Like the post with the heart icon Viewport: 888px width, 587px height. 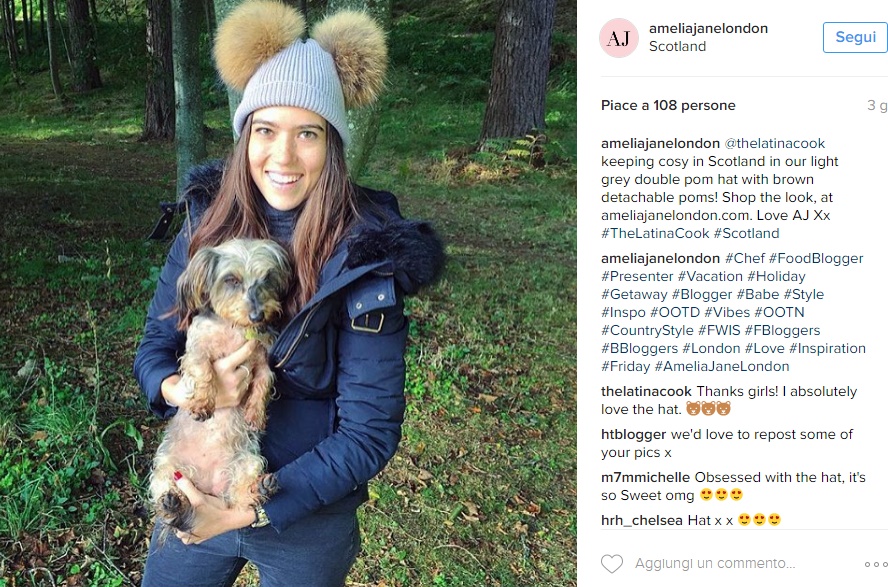pos(612,564)
